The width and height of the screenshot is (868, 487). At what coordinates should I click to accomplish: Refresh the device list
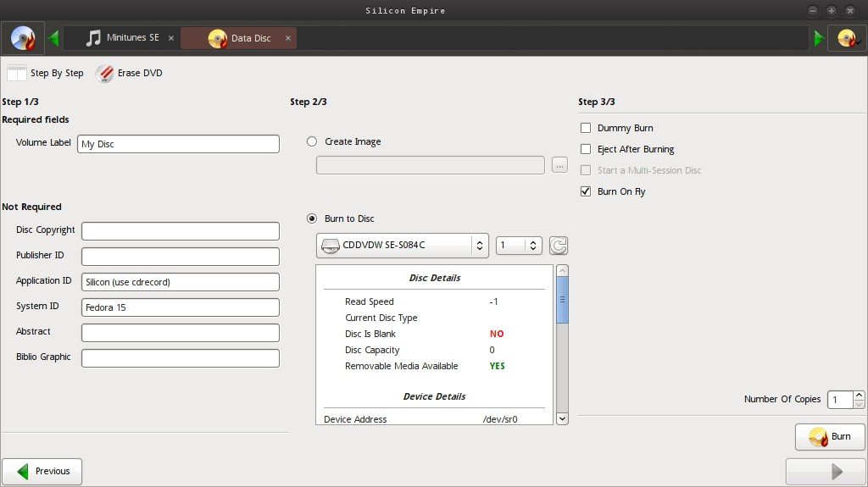[559, 246]
